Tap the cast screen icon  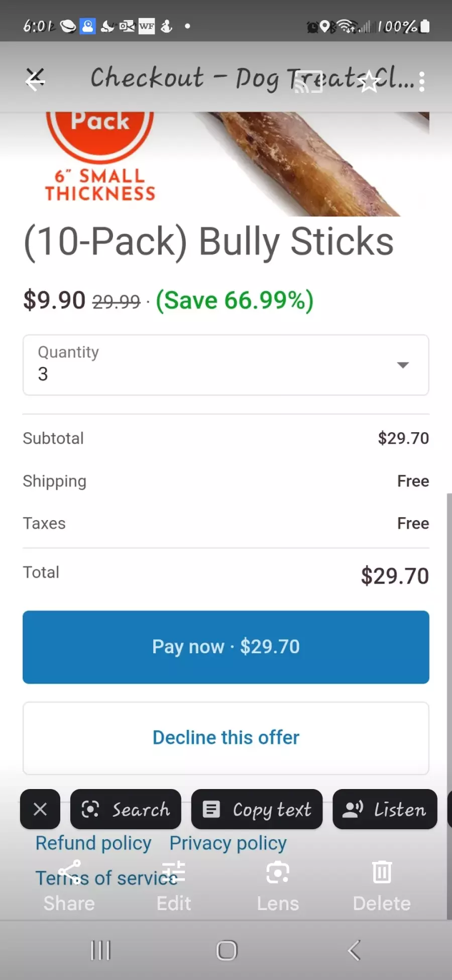click(308, 81)
